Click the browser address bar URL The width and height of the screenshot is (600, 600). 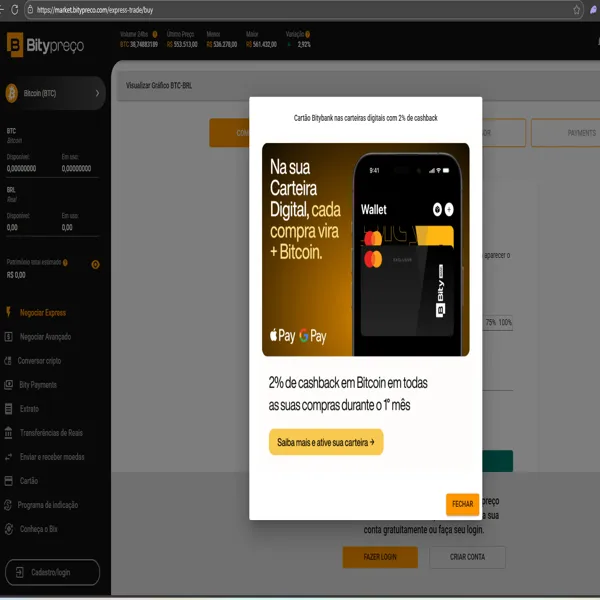(x=95, y=10)
